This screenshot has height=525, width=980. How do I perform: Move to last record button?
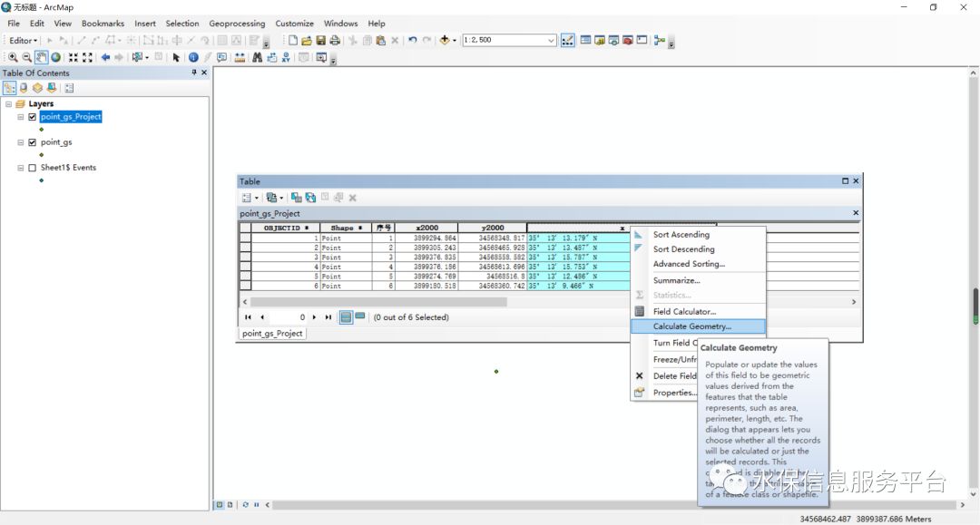point(328,317)
